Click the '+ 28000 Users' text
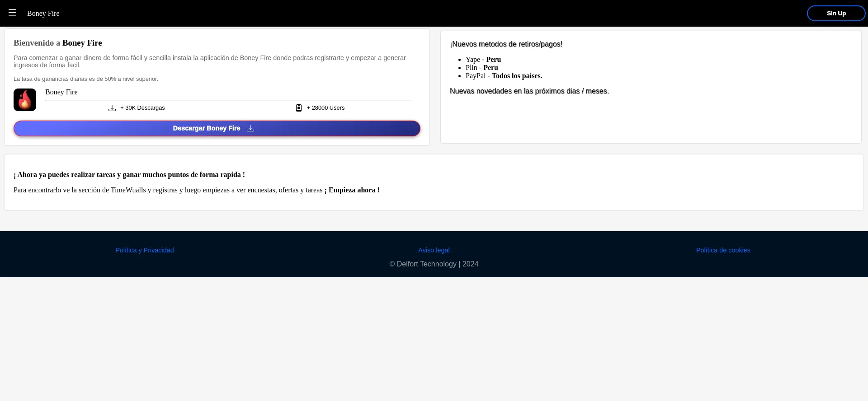Viewport: 868px width, 401px height. click(x=325, y=108)
